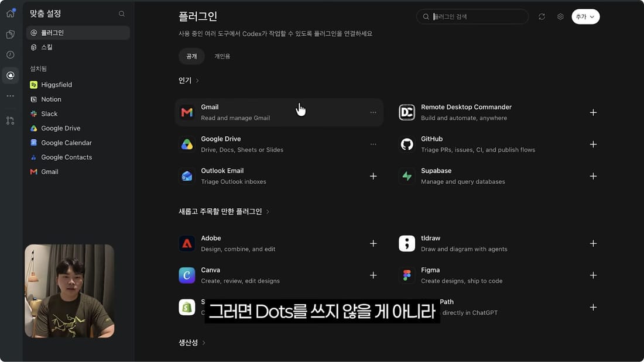Viewport: 644px width, 362px height.
Task: Open installed Google Drive in sidebar
Action: coord(78,128)
